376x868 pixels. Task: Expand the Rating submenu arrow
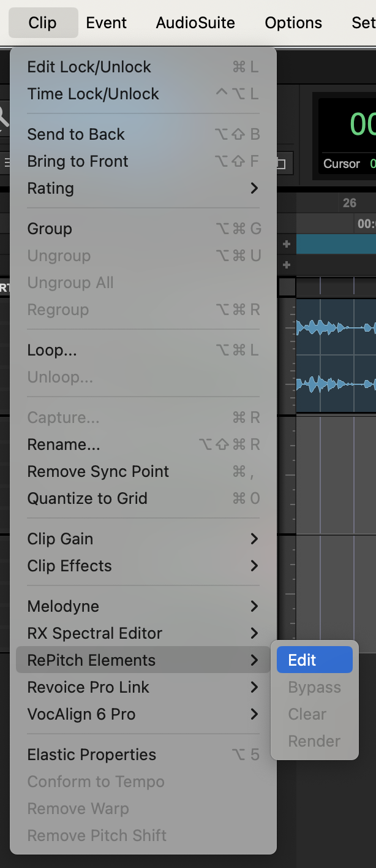(x=254, y=188)
